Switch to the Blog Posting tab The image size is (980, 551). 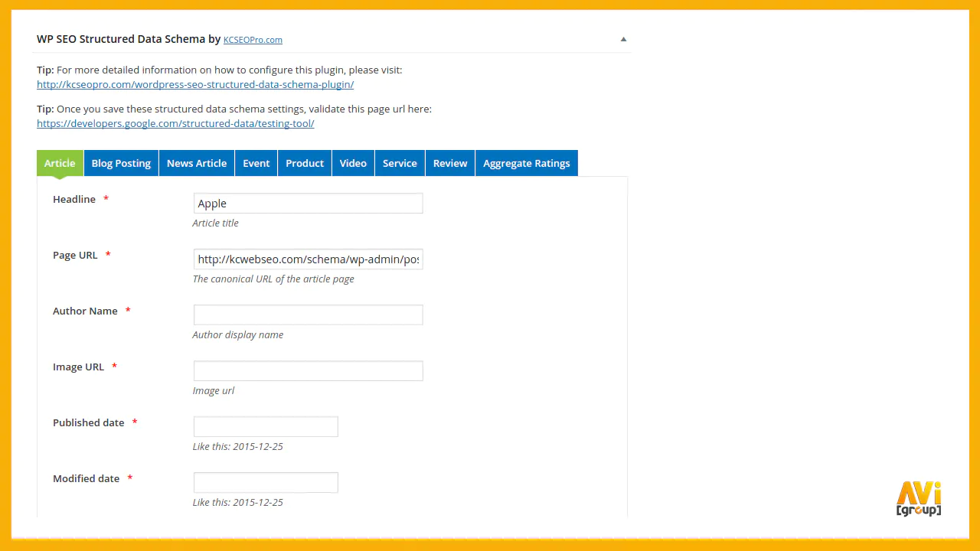(x=121, y=163)
